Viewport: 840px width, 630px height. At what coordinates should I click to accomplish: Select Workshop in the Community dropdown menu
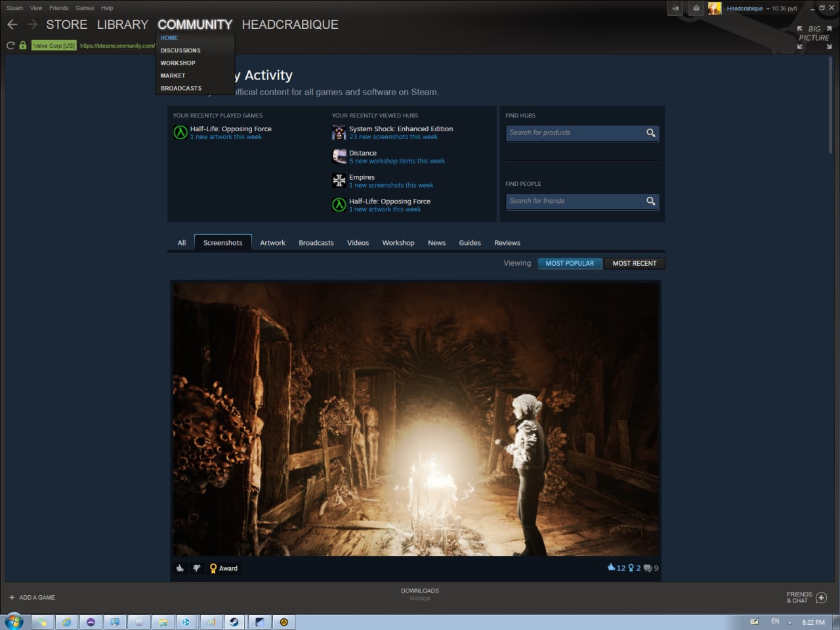(178, 63)
